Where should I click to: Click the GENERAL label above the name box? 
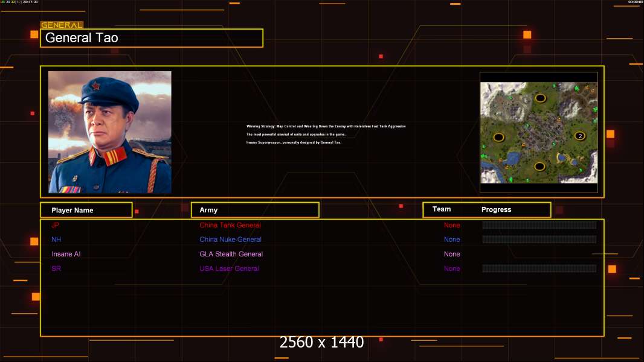[x=62, y=25]
